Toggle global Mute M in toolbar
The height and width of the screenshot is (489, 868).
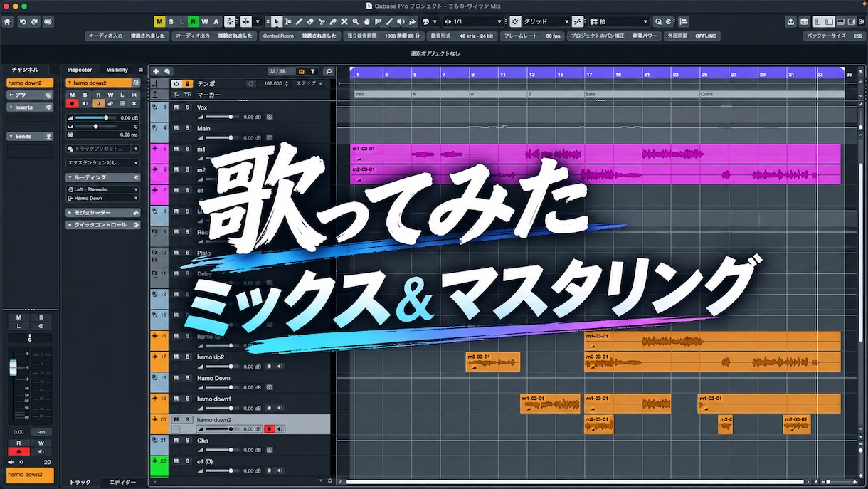tap(159, 22)
